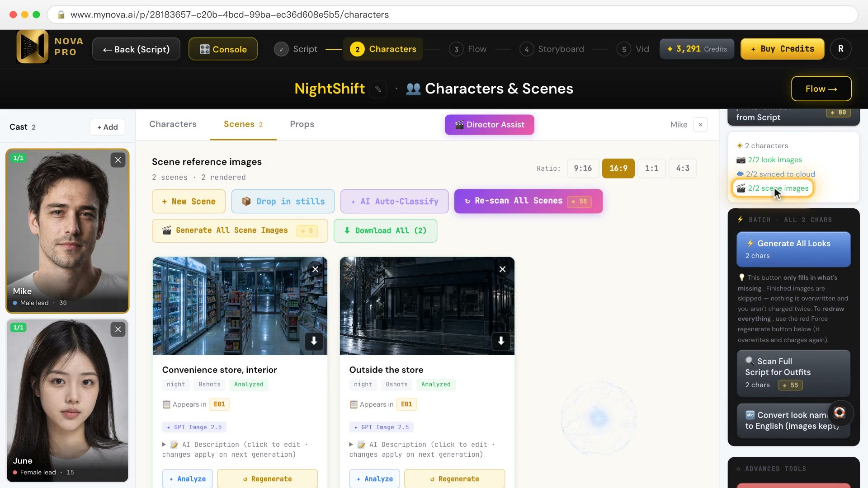The width and height of the screenshot is (868, 488).
Task: Click Re-scan All Scenes button
Action: coord(528,201)
